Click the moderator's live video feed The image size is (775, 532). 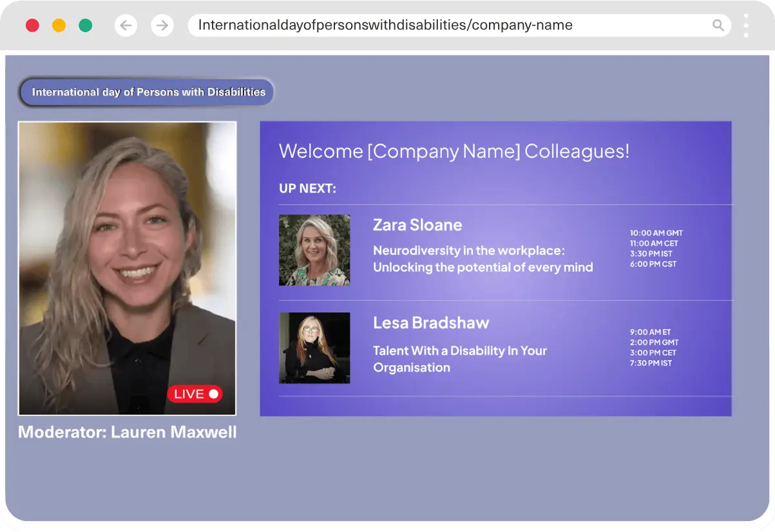[127, 258]
